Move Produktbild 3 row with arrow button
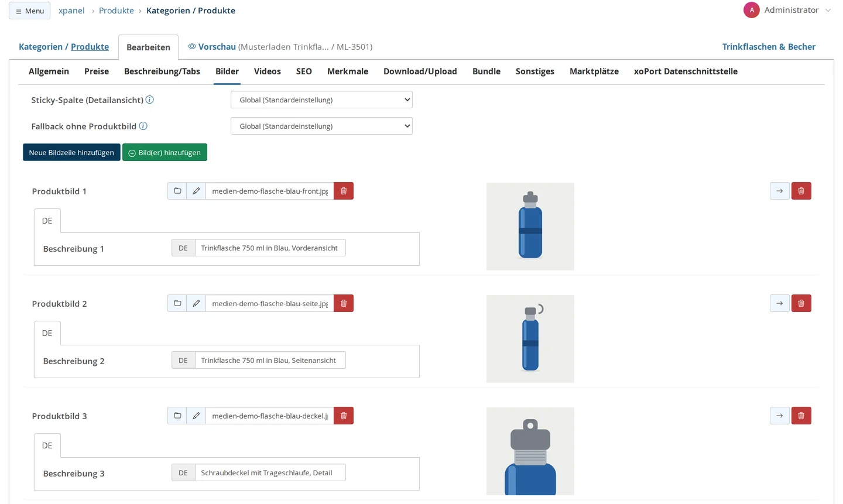The width and height of the screenshot is (843, 504). tap(780, 416)
